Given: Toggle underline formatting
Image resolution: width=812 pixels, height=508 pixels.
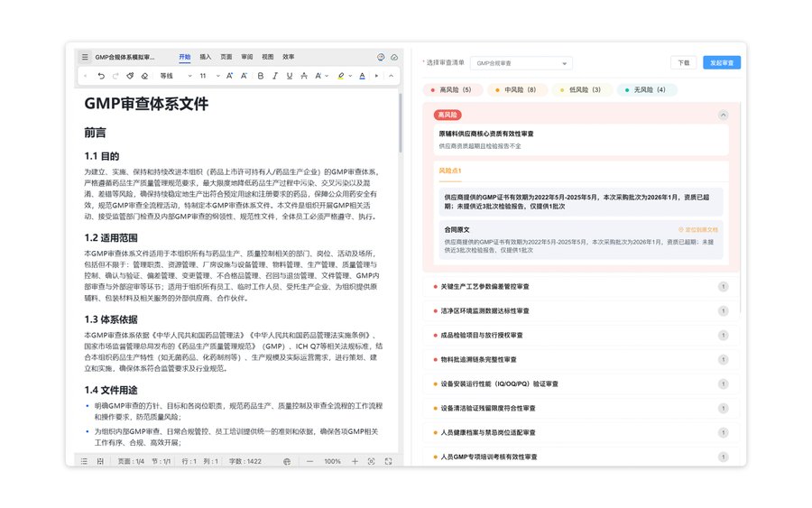Looking at the screenshot, I should pos(290,76).
